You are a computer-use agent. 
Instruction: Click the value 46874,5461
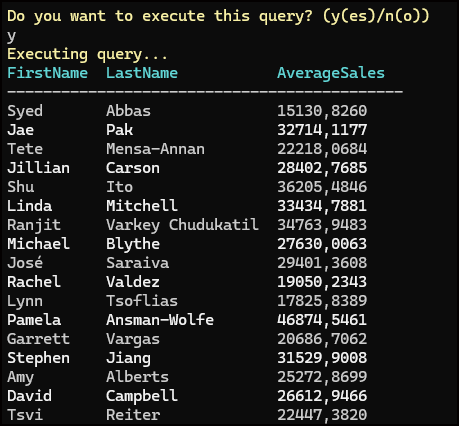coord(322,320)
